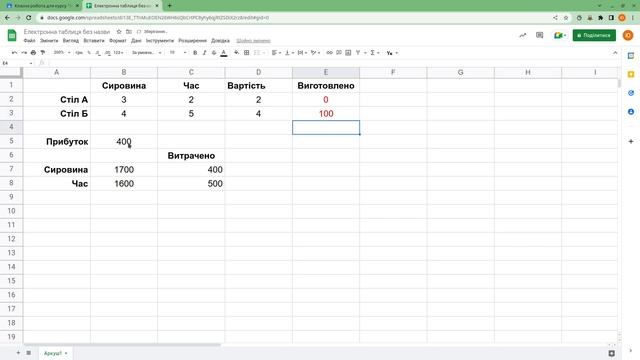Open the input tools dropdown
This screenshot has width=640, height=360.
pyautogui.click(x=392, y=53)
